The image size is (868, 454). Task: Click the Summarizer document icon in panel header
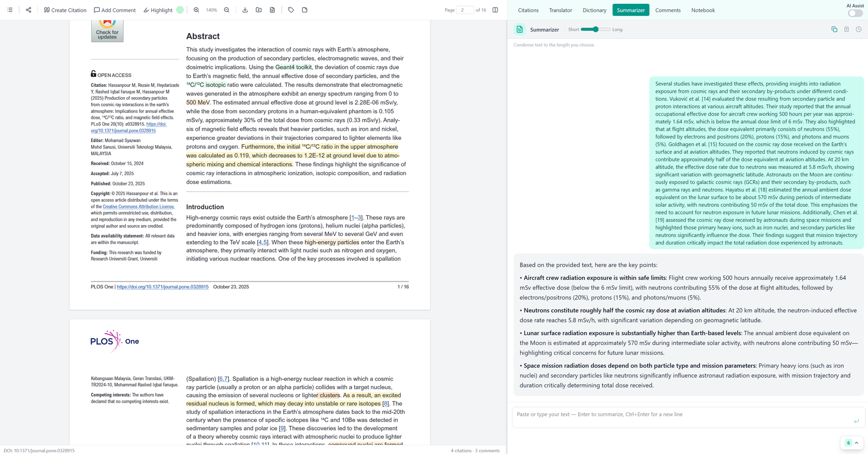(520, 29)
